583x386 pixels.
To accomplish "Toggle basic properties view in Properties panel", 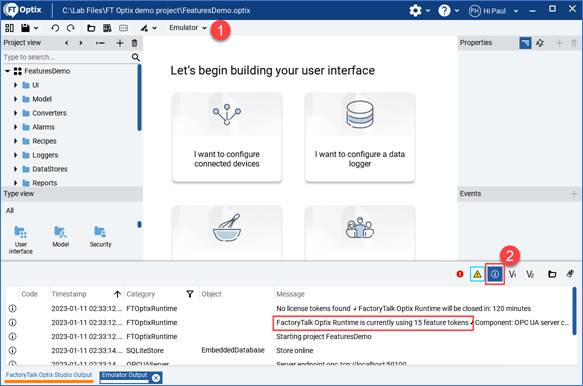I will coord(525,43).
